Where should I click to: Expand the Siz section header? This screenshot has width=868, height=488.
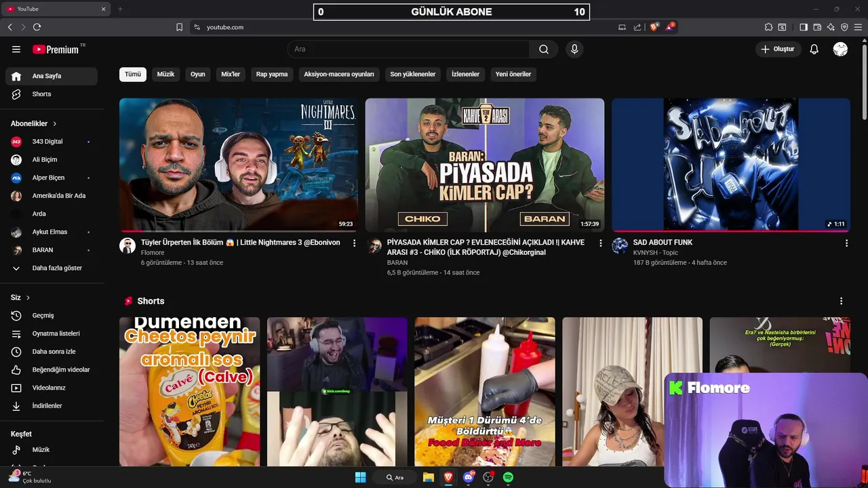coord(20,298)
